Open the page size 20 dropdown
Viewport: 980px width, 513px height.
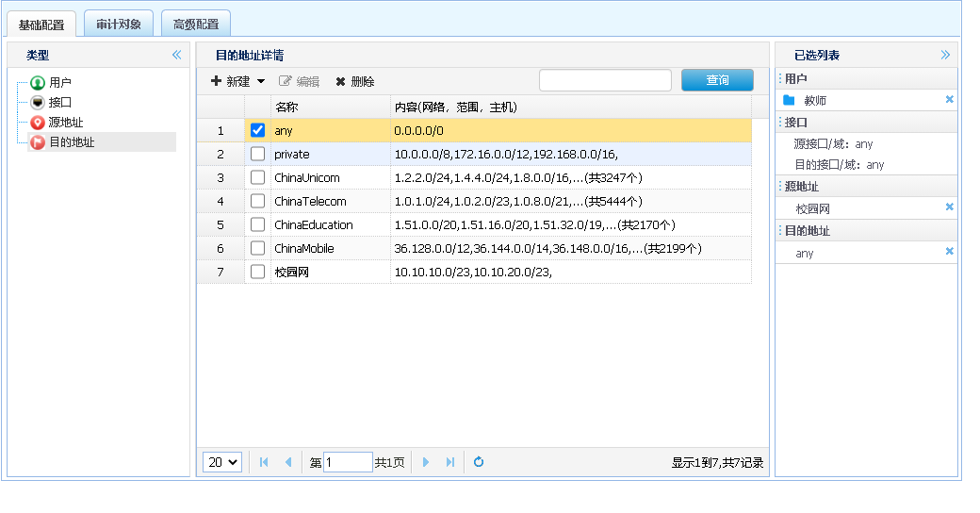tap(222, 462)
